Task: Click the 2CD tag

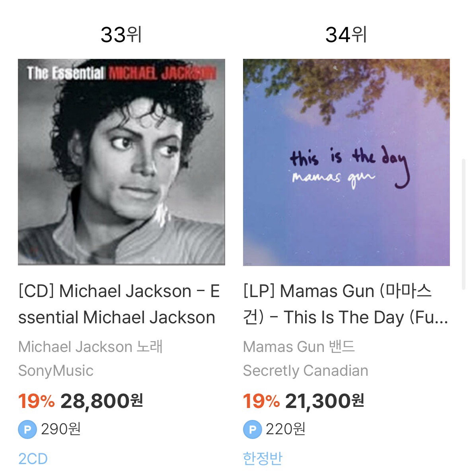Action: pyautogui.click(x=33, y=459)
